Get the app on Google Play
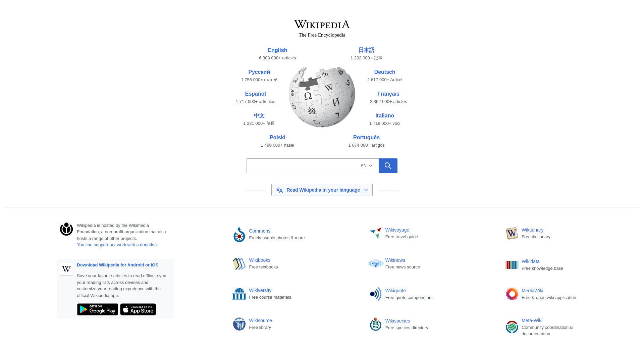 pyautogui.click(x=98, y=309)
